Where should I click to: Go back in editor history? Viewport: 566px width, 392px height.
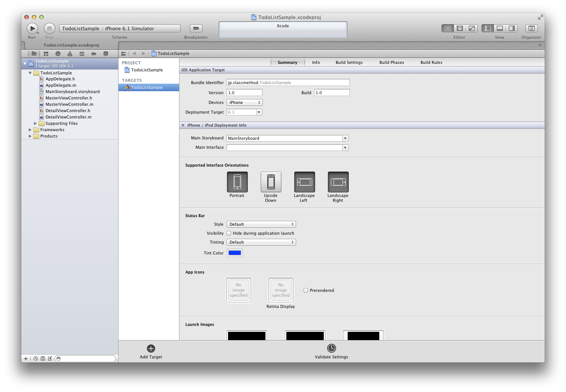134,53
